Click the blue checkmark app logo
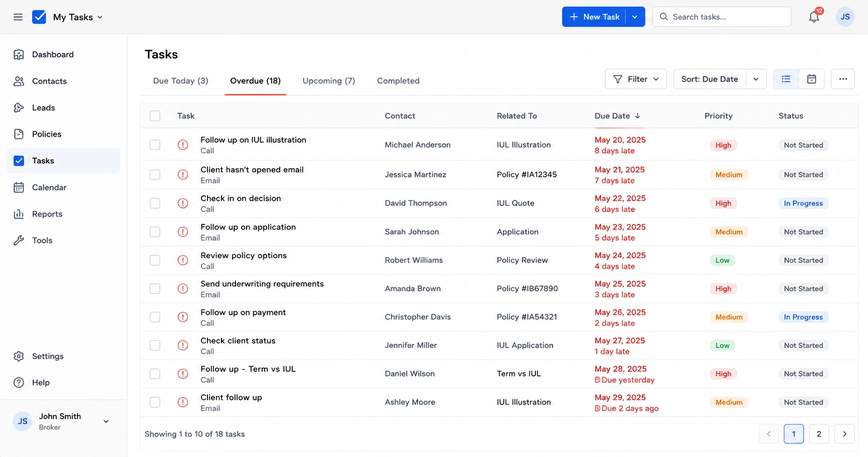 point(39,17)
